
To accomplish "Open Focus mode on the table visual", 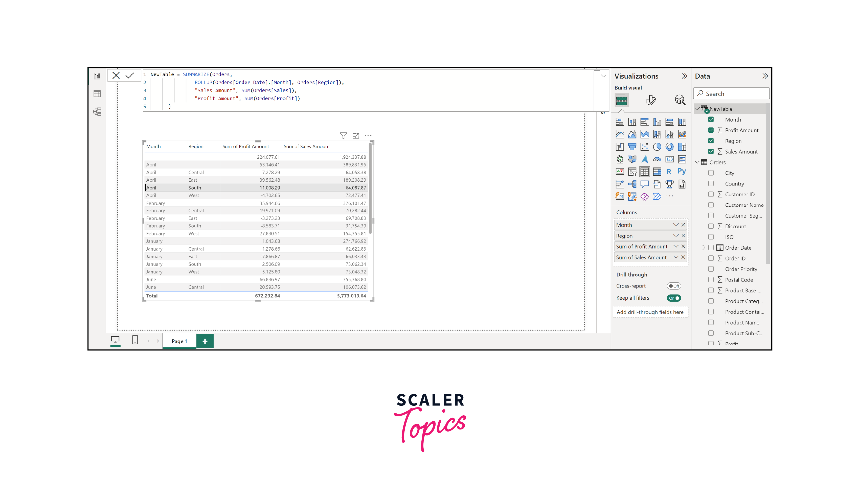I will (x=356, y=136).
